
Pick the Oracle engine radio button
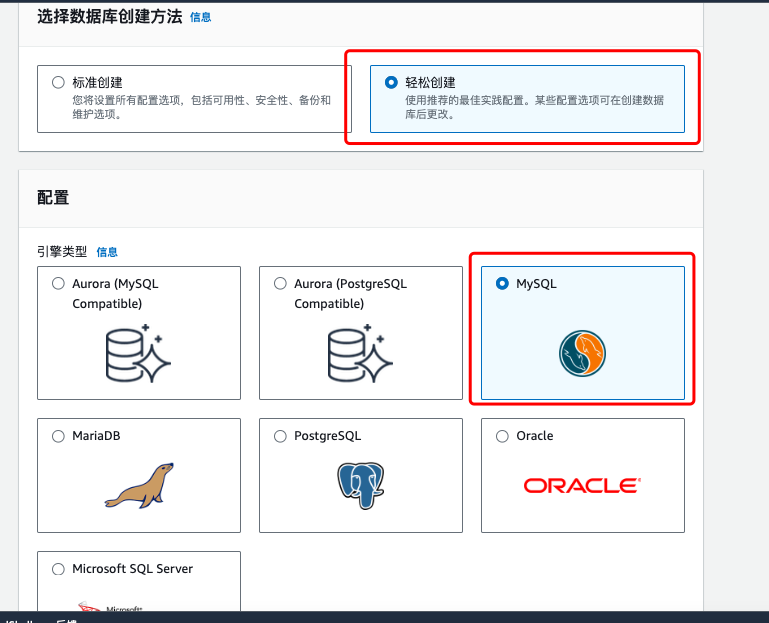(x=502, y=436)
